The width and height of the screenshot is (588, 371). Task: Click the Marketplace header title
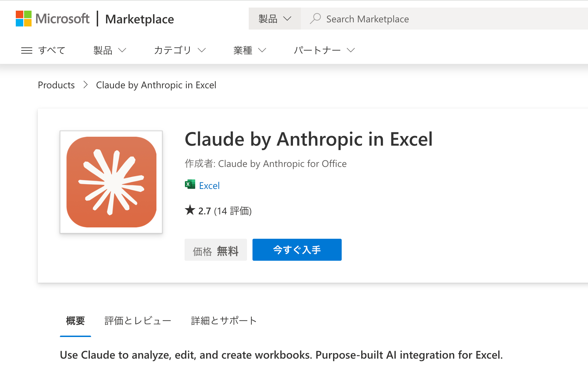(x=139, y=19)
